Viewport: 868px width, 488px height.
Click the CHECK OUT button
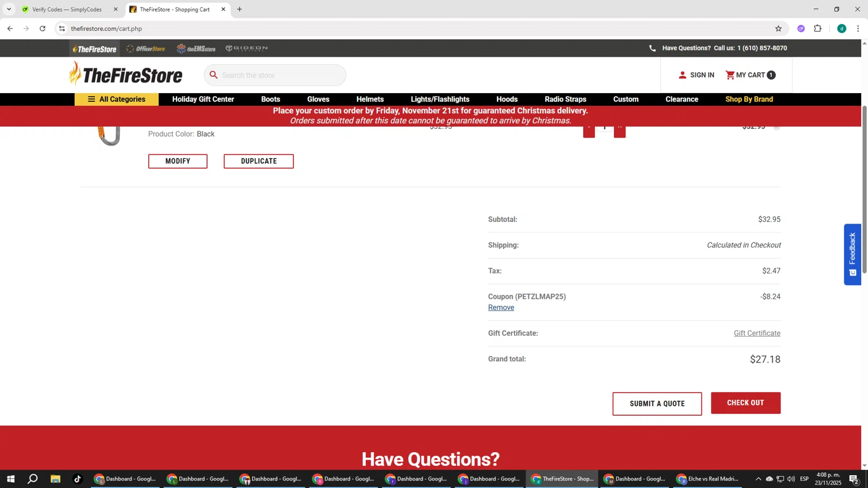(745, 403)
